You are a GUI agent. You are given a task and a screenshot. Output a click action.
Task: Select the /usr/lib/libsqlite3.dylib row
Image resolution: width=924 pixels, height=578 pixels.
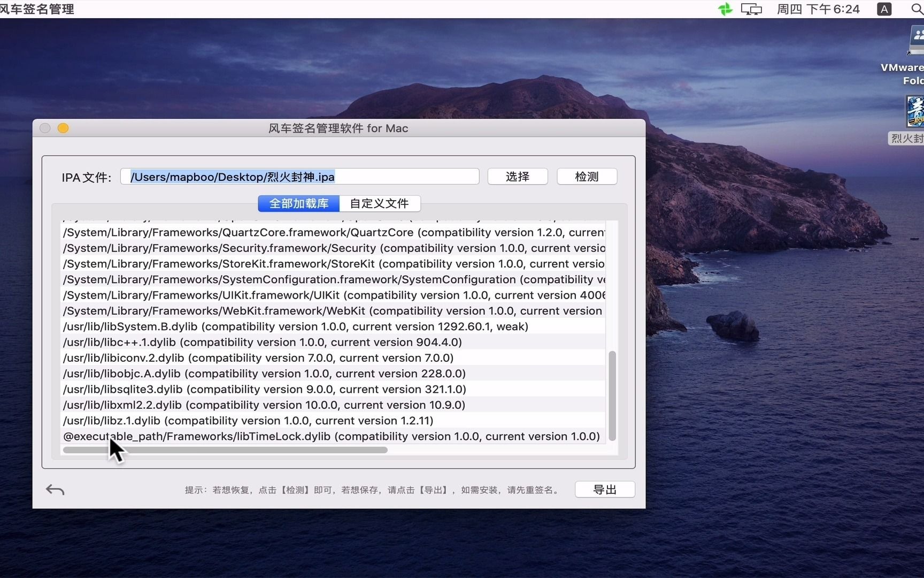(334, 389)
